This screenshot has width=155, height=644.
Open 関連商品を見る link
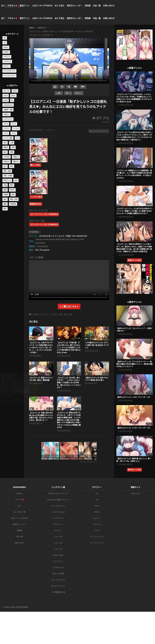tap(35, 204)
